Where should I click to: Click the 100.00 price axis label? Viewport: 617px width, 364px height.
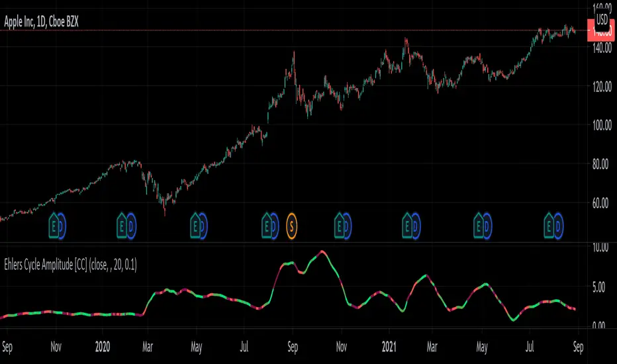pyautogui.click(x=602, y=126)
